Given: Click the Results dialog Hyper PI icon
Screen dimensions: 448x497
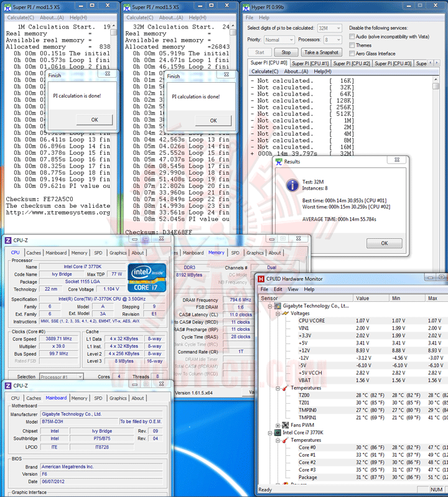Looking at the screenshot, I should coord(279,162).
